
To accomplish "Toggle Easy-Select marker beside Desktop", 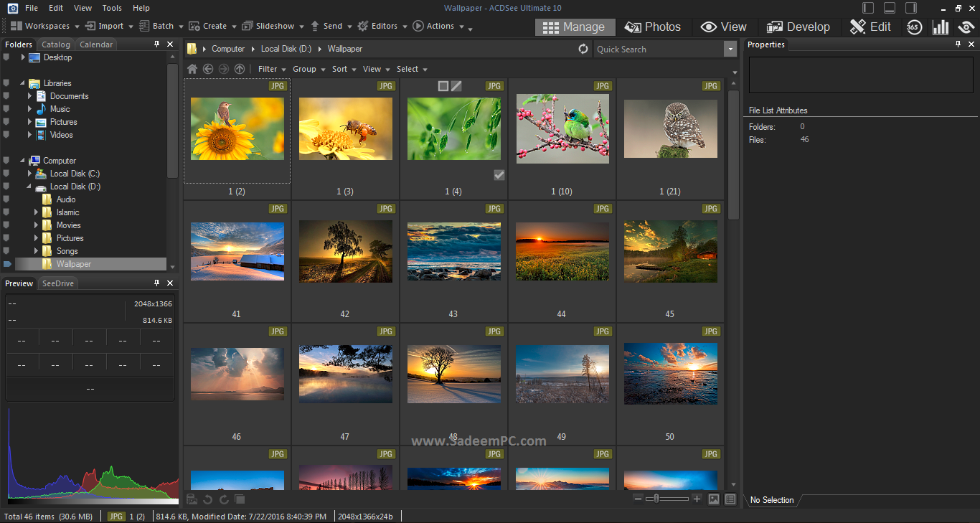I will click(6, 57).
